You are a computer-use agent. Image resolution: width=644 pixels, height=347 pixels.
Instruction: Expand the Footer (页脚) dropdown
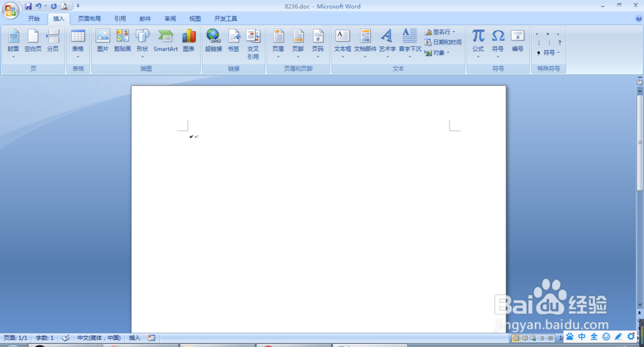click(298, 57)
